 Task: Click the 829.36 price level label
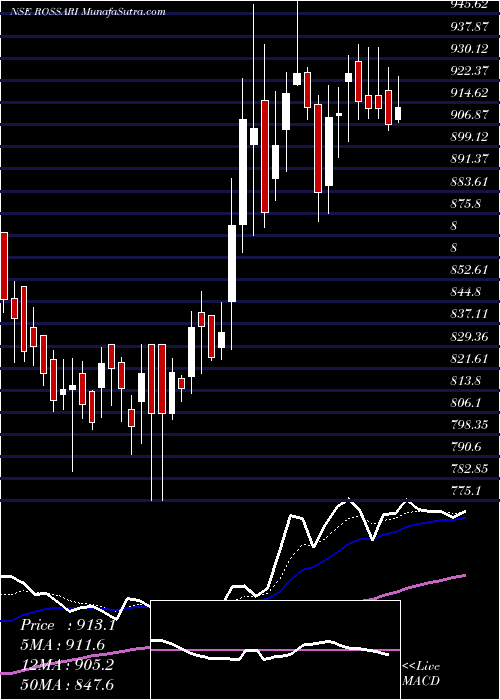tap(470, 336)
